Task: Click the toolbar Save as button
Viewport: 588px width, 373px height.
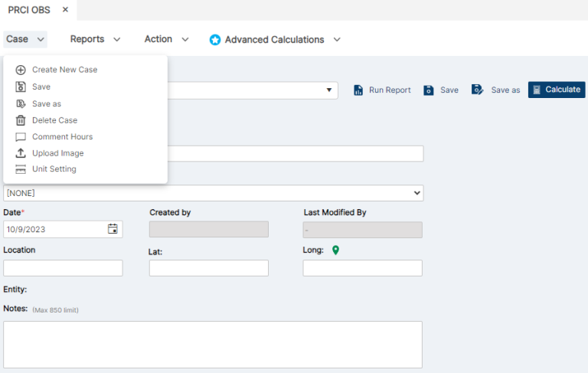Action: point(496,90)
